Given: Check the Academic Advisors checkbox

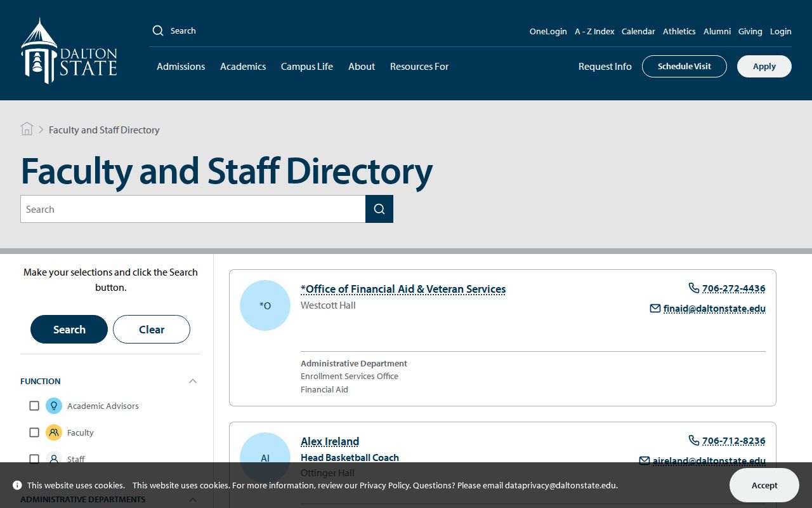Looking at the screenshot, I should (34, 406).
